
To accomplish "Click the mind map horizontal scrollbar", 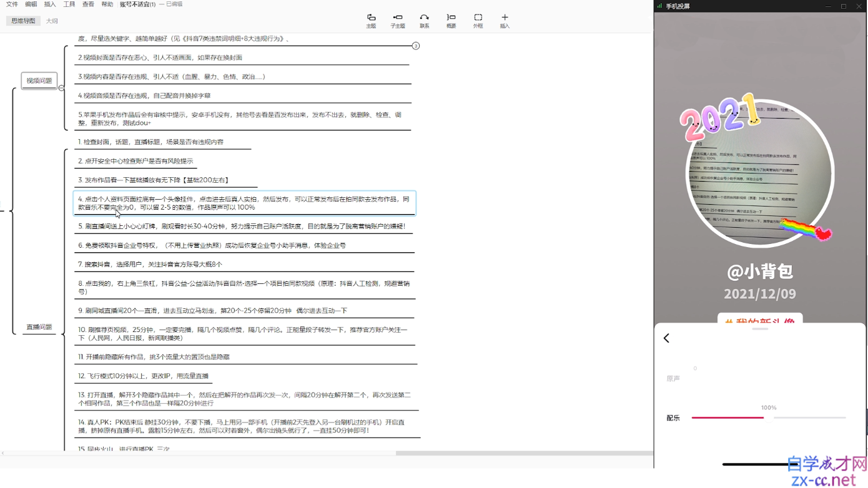I will [x=525, y=453].
